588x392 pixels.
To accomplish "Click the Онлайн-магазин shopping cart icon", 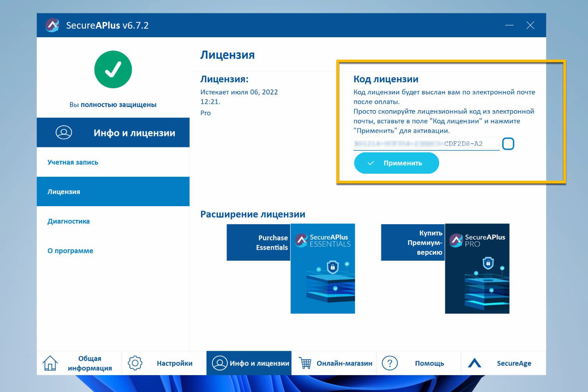I will click(x=305, y=363).
